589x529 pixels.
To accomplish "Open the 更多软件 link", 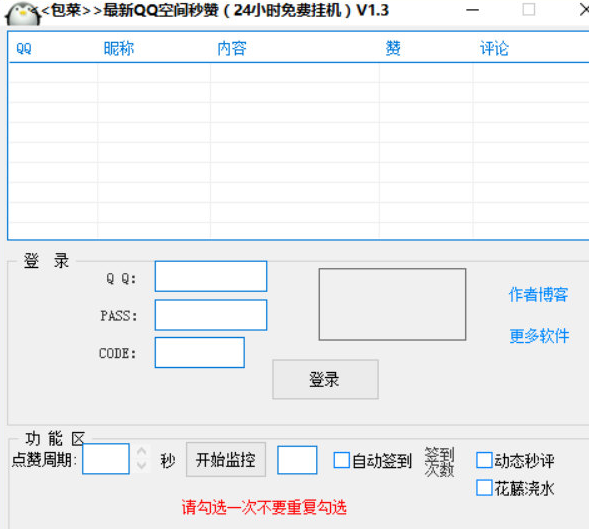I will click(x=539, y=336).
